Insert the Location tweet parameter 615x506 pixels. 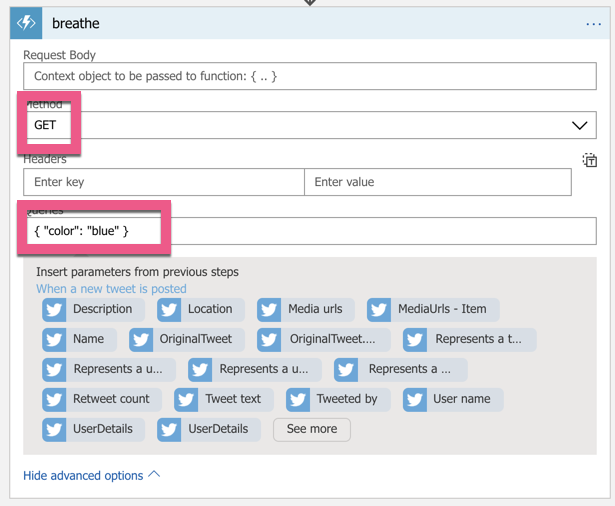pos(200,309)
